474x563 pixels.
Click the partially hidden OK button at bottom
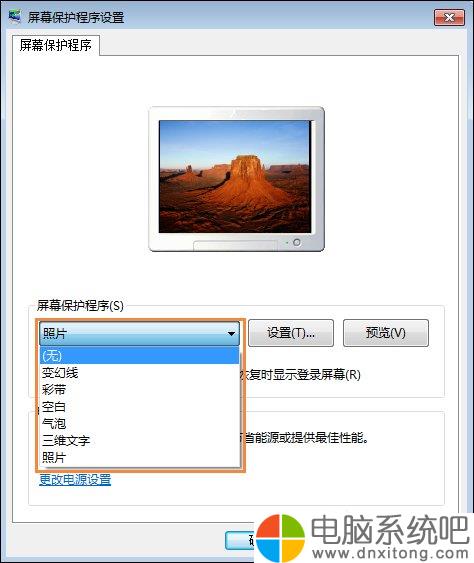240,540
